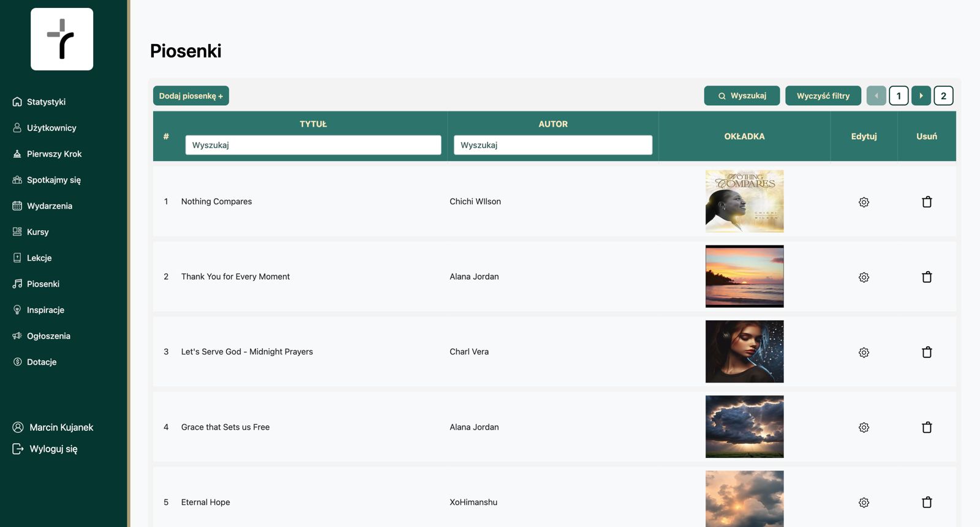Go to next page using right arrow

[x=921, y=95]
